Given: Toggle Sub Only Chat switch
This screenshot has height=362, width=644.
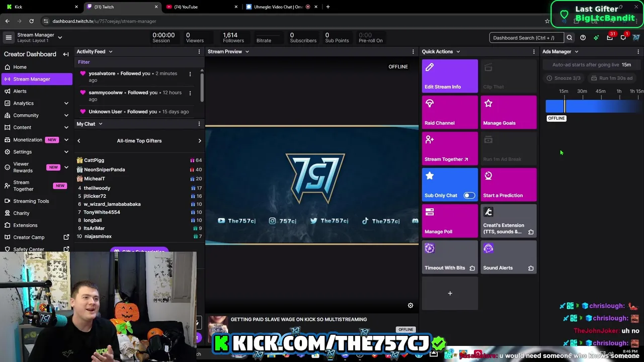Looking at the screenshot, I should pos(469,195).
